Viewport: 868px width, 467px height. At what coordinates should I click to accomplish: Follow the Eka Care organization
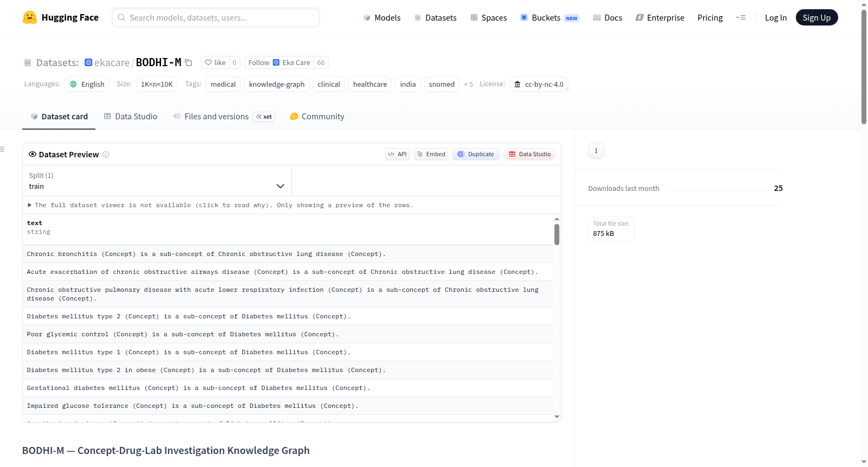pyautogui.click(x=279, y=62)
